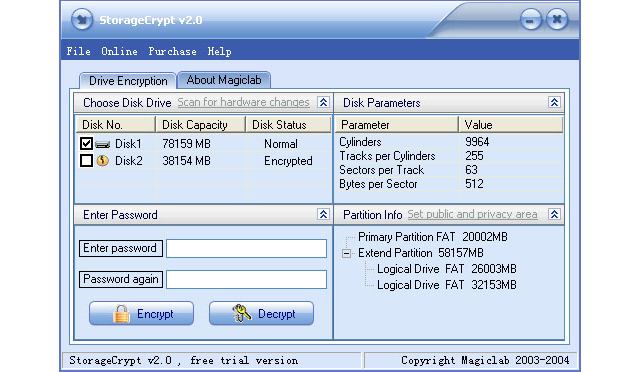The width and height of the screenshot is (640, 372).
Task: Click the 512 value cell
Action: [x=474, y=184]
